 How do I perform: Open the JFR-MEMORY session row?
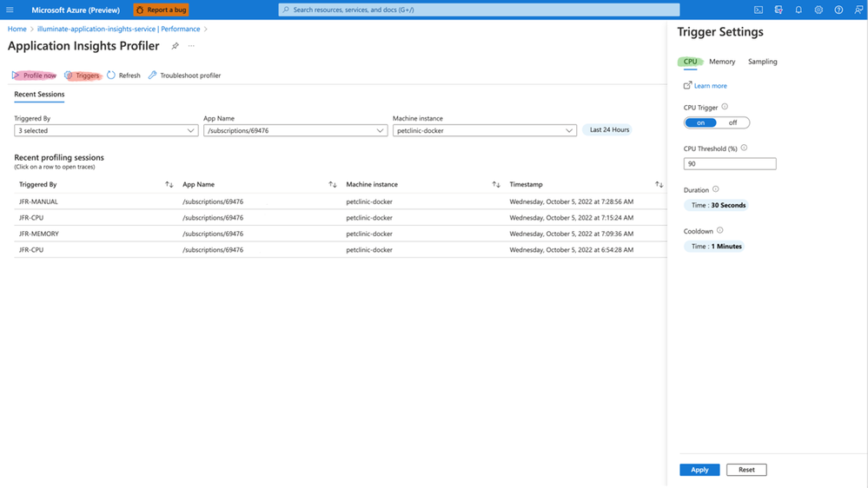[x=340, y=234]
